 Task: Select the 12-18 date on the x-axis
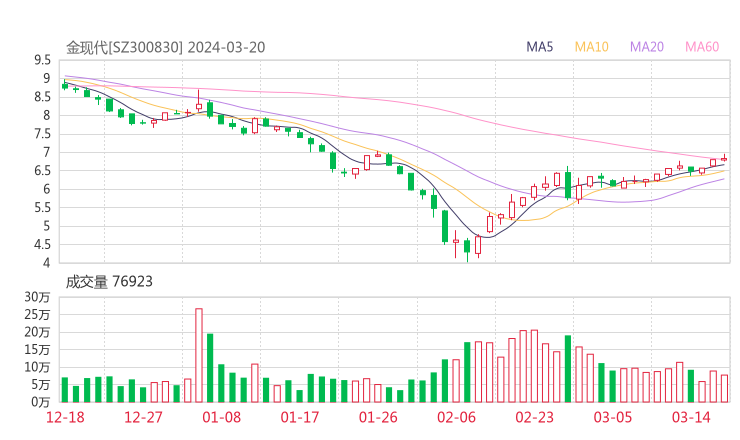[65, 417]
